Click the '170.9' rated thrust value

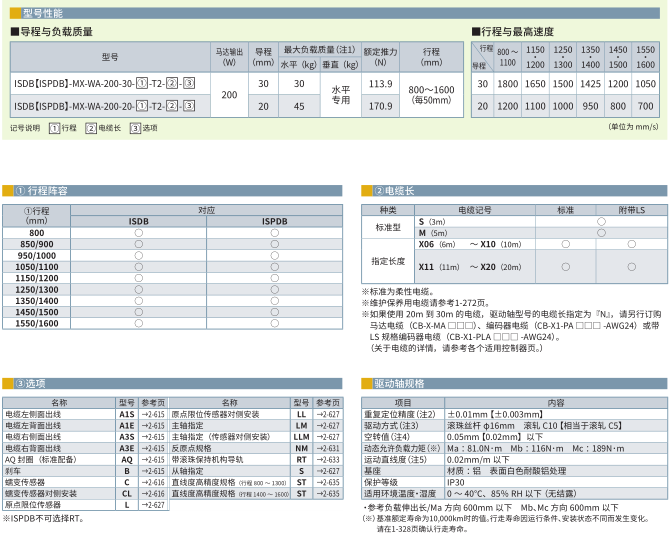coord(380,106)
